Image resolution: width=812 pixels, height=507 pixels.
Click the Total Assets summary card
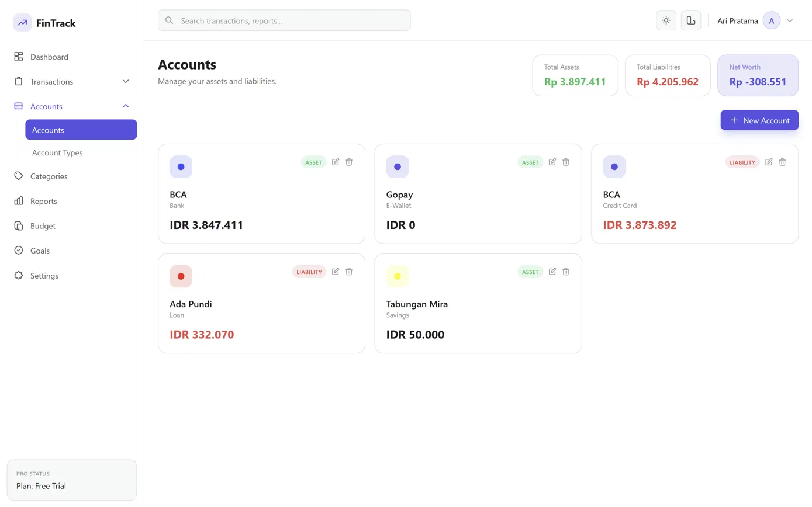[x=575, y=75]
